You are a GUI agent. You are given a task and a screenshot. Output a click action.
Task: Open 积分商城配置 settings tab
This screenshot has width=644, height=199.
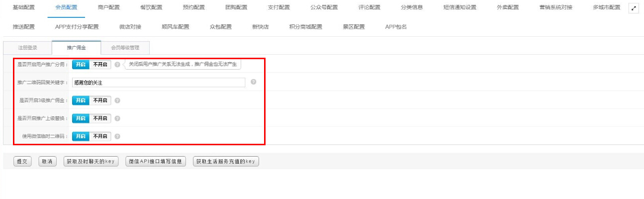pos(305,27)
